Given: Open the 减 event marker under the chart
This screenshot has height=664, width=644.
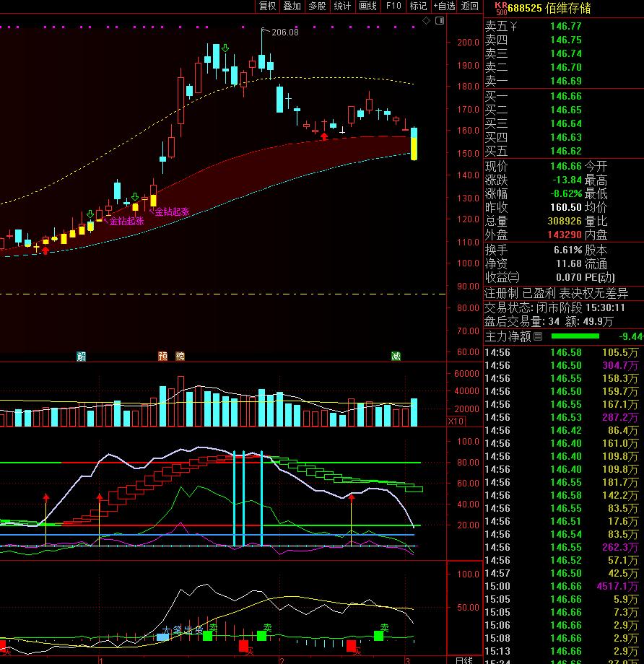Looking at the screenshot, I should tap(396, 356).
